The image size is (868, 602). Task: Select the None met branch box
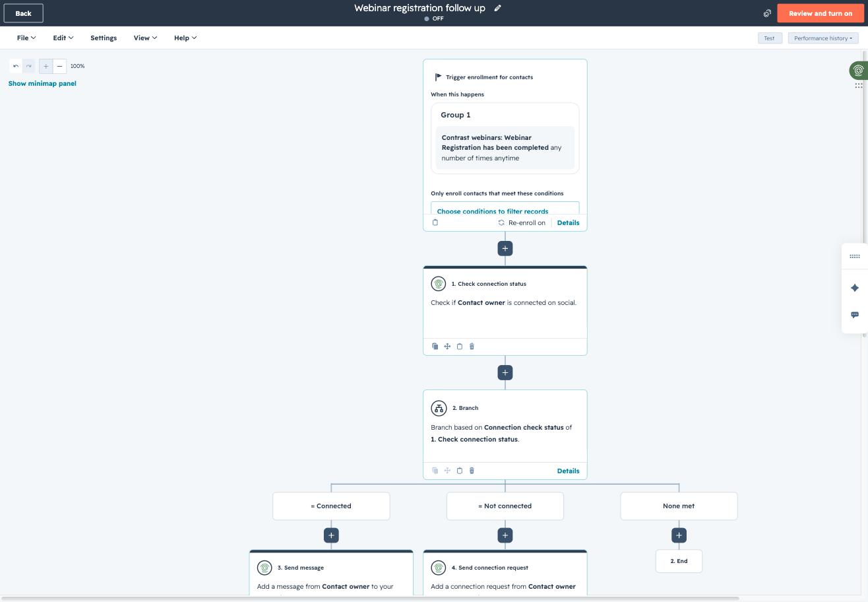pyautogui.click(x=679, y=506)
